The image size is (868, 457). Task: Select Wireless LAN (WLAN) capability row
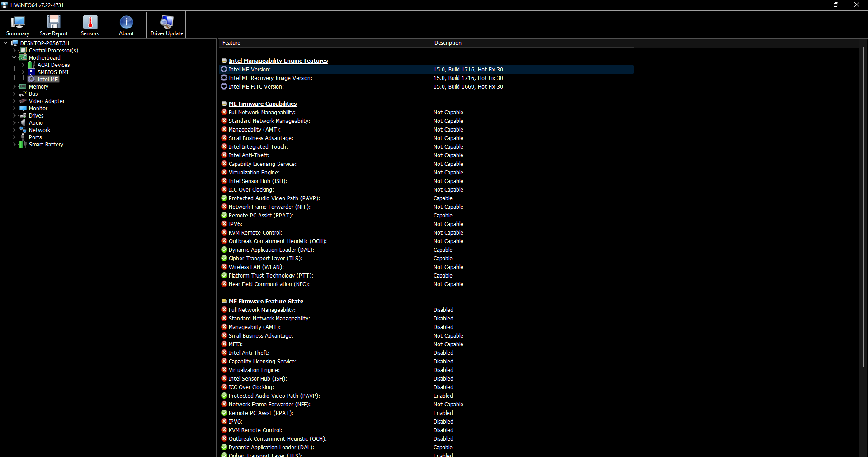tap(427, 267)
